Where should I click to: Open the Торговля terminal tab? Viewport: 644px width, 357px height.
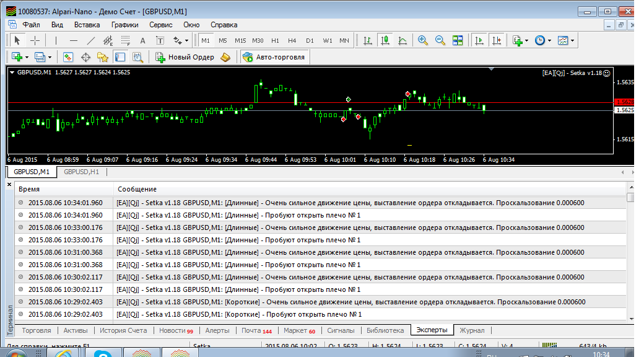point(37,330)
